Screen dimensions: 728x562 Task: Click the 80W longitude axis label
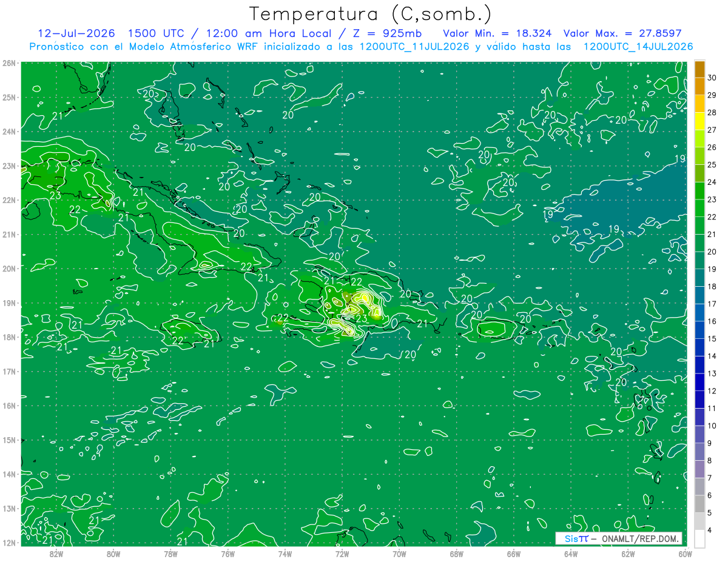pos(113,554)
